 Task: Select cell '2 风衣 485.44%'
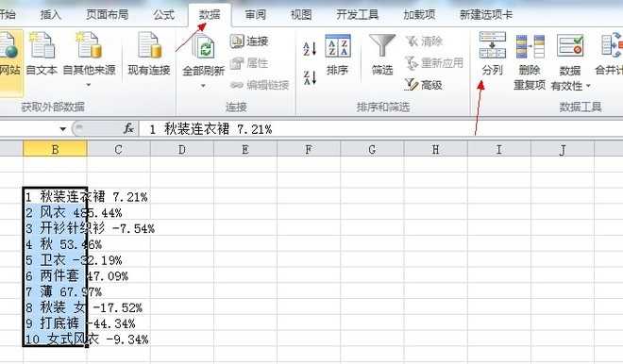coord(55,212)
